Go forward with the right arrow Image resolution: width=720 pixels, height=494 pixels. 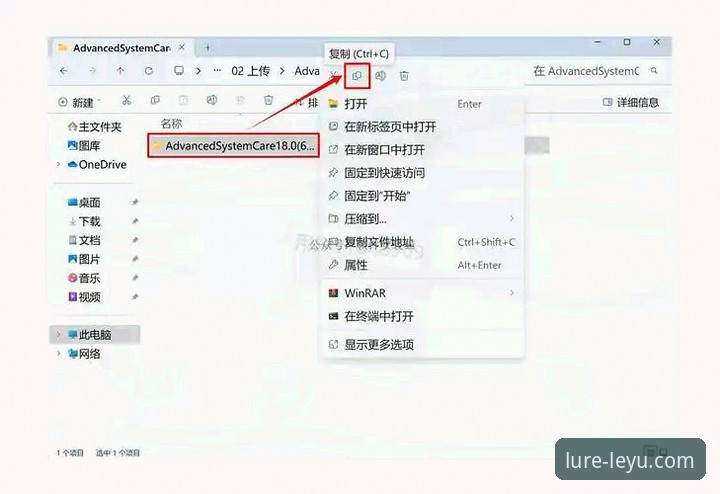tap(92, 71)
